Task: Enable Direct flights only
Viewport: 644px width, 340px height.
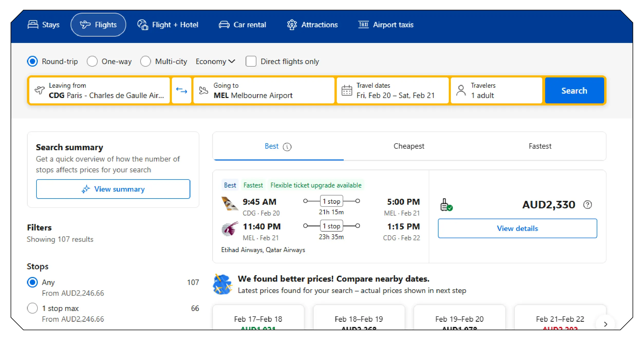Action: click(x=251, y=61)
